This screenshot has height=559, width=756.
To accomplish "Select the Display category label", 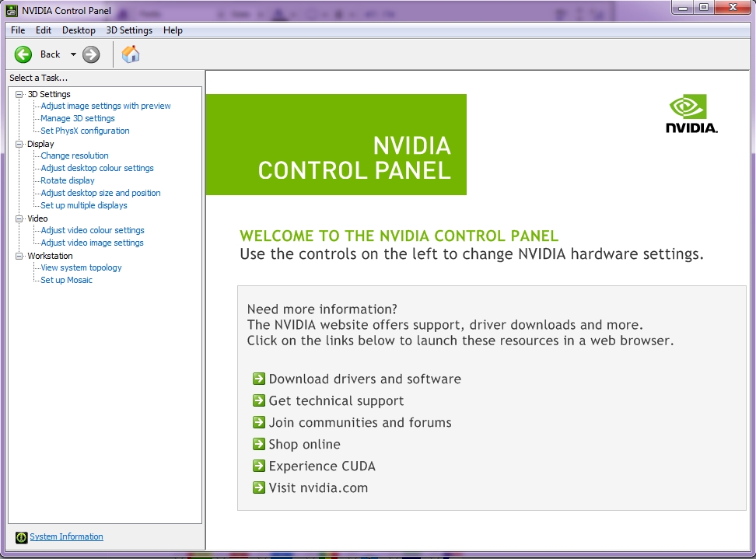I will pyautogui.click(x=40, y=144).
